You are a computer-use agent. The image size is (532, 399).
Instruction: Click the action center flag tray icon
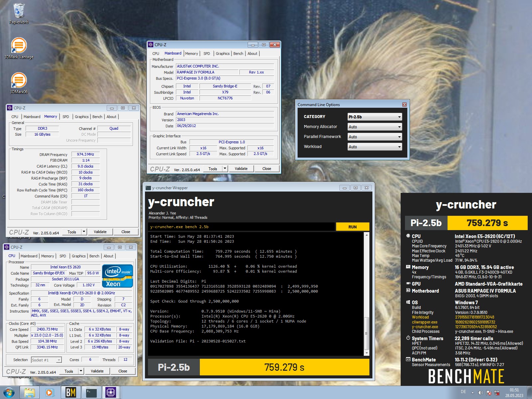489,393
